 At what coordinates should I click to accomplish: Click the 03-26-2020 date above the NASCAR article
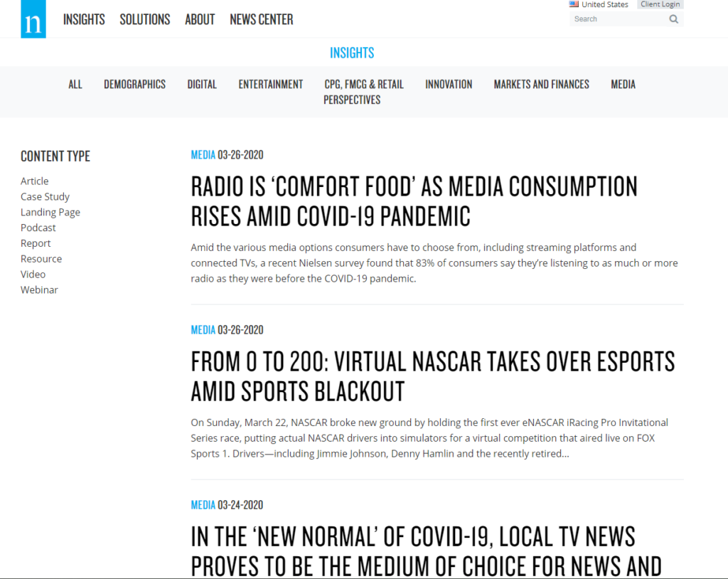(x=240, y=330)
